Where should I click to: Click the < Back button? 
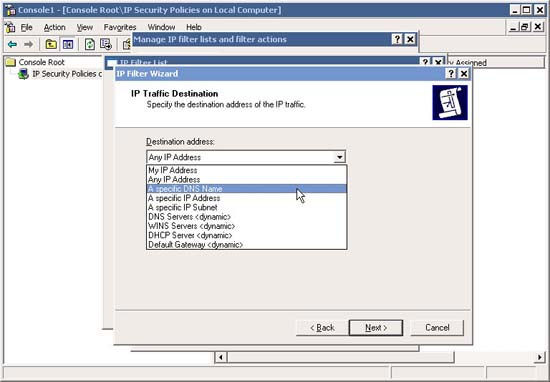322,328
